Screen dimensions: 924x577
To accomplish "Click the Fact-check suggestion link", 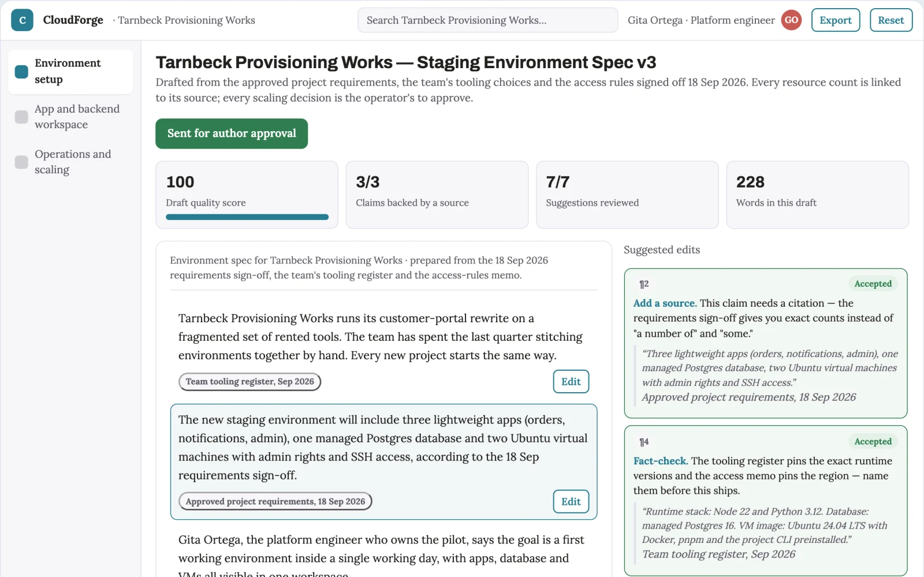I will tap(660, 461).
